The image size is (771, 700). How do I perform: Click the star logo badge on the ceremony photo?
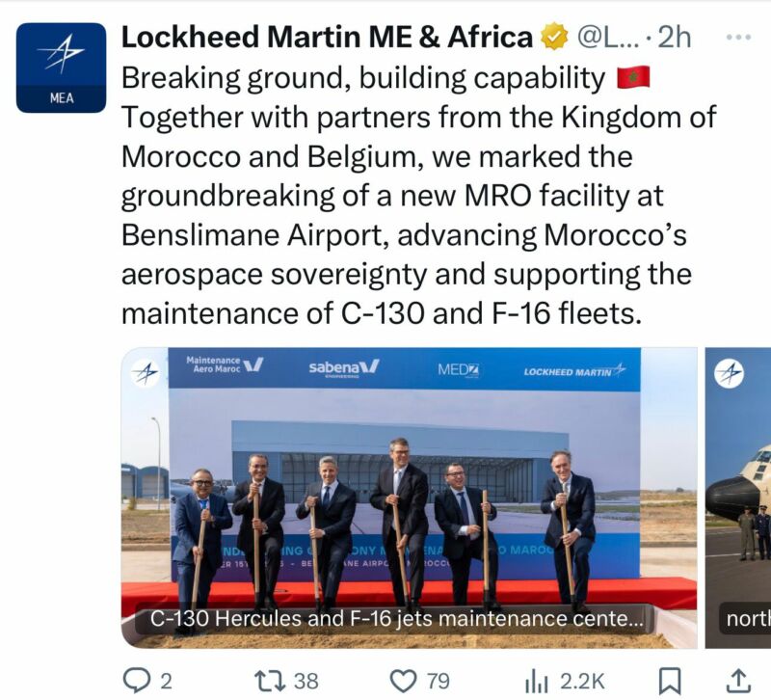[146, 373]
